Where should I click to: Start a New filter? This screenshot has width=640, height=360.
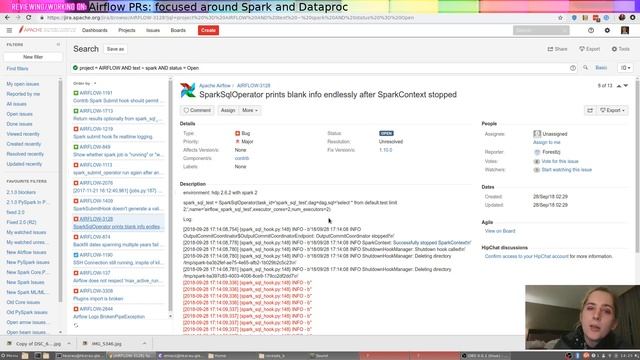pyautogui.click(x=33, y=57)
